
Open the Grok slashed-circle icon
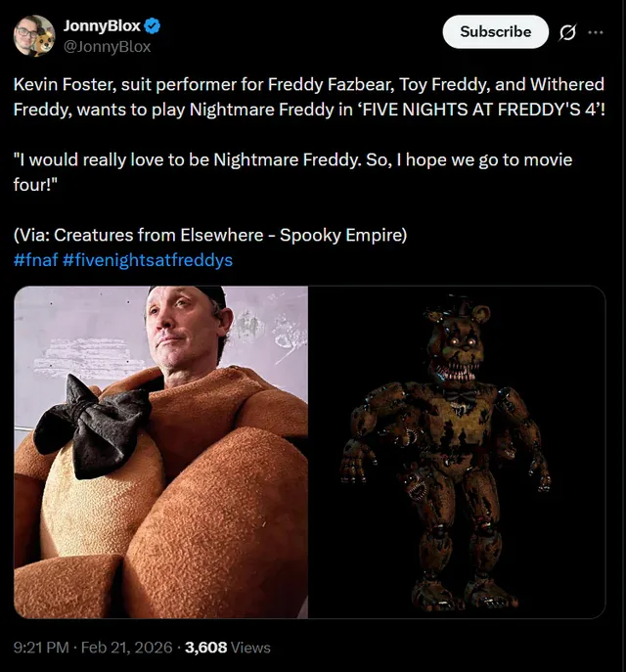pyautogui.click(x=566, y=32)
